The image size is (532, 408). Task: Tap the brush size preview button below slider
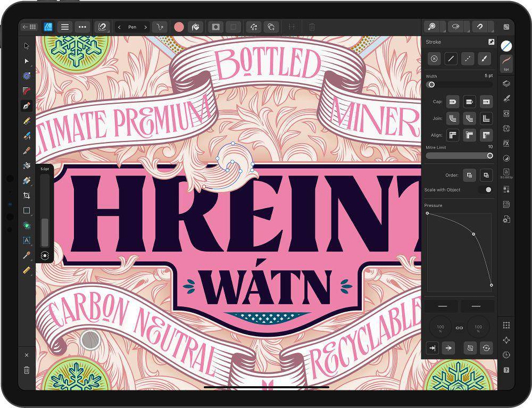[x=45, y=255]
